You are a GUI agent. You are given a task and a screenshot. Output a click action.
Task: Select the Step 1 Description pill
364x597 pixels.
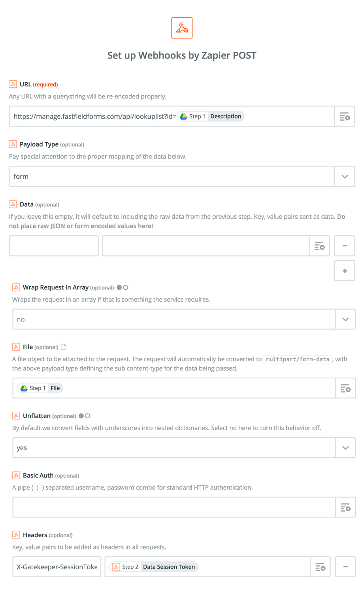(211, 116)
